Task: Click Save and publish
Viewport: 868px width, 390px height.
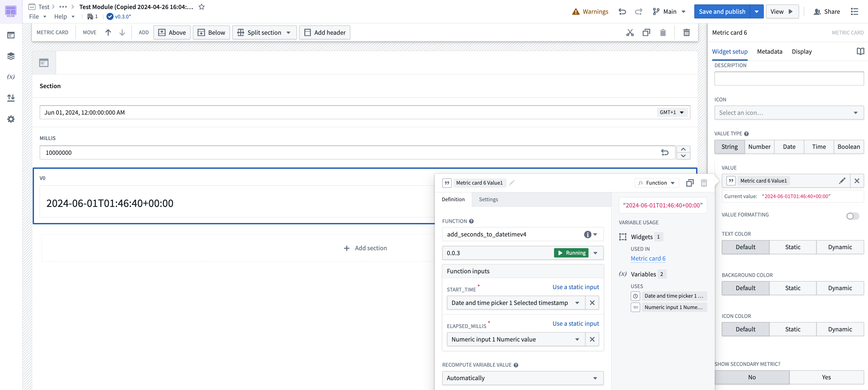Action: point(722,11)
